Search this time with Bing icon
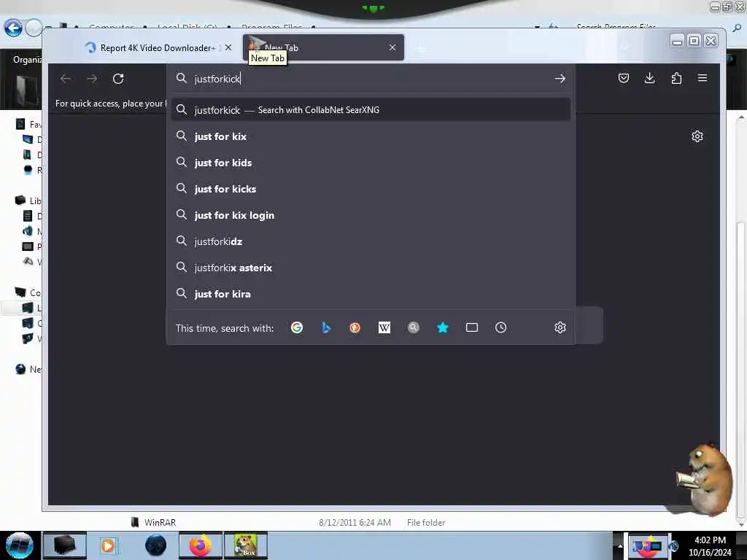 [x=326, y=327]
